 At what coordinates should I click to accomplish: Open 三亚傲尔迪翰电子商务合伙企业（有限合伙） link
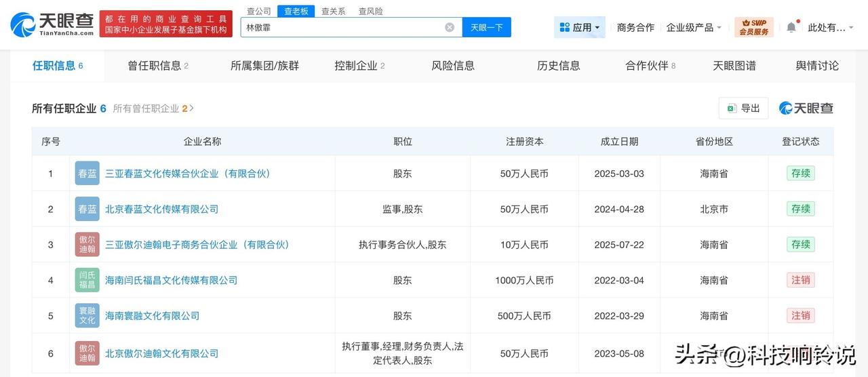(x=197, y=244)
